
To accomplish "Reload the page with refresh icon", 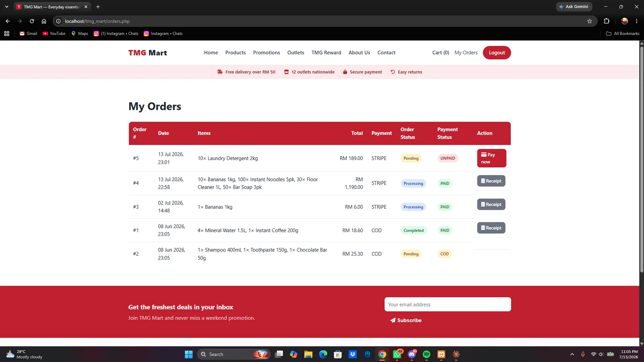I will click(32, 21).
